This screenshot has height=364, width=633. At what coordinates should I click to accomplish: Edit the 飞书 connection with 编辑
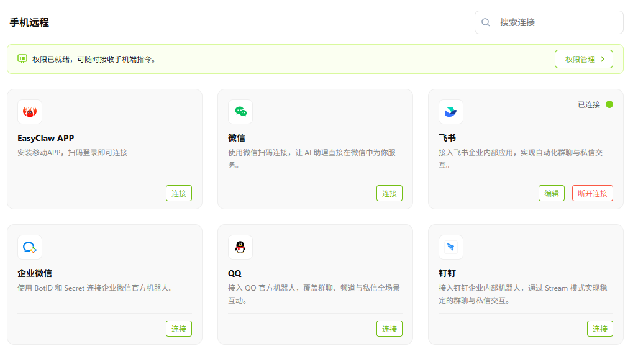coord(552,193)
